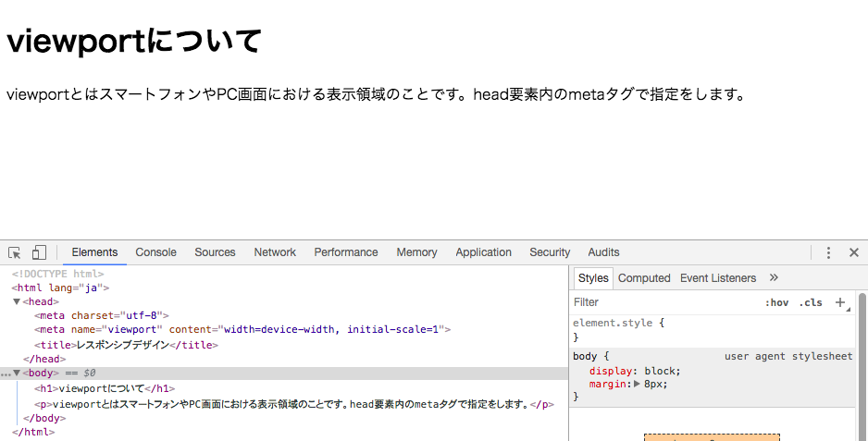Screen dimensions: 868x441
Task: Open DevTools three-dot customize menu
Action: click(x=828, y=252)
